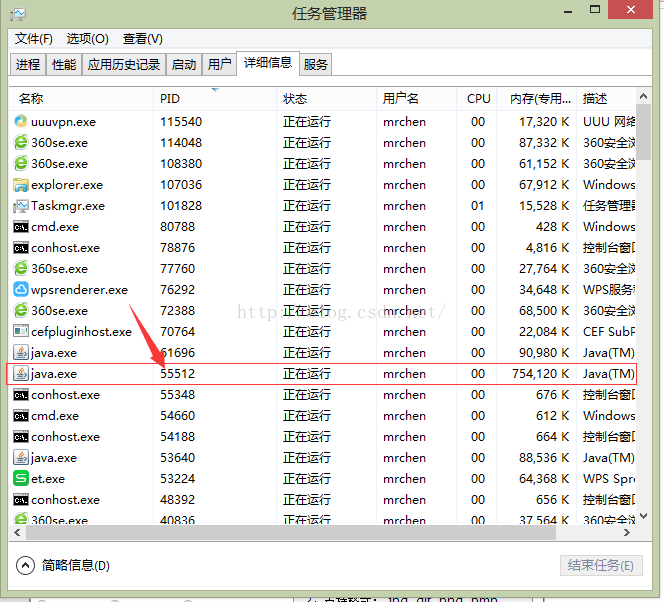Maximize the Task Manager window
Image resolution: width=664 pixels, height=602 pixels.
click(x=595, y=9)
